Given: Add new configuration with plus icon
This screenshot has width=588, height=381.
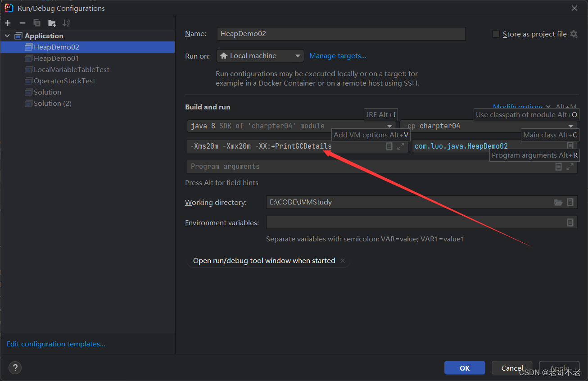Looking at the screenshot, I should pyautogui.click(x=8, y=23).
